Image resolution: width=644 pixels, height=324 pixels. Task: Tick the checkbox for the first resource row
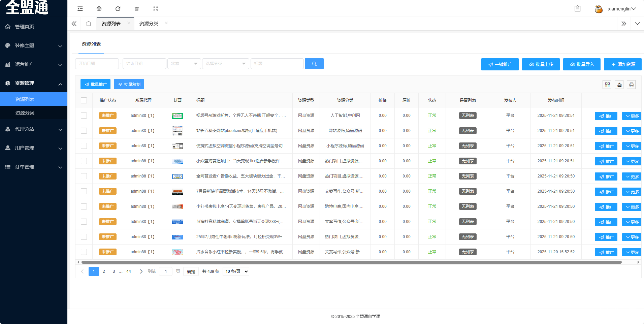pos(84,116)
